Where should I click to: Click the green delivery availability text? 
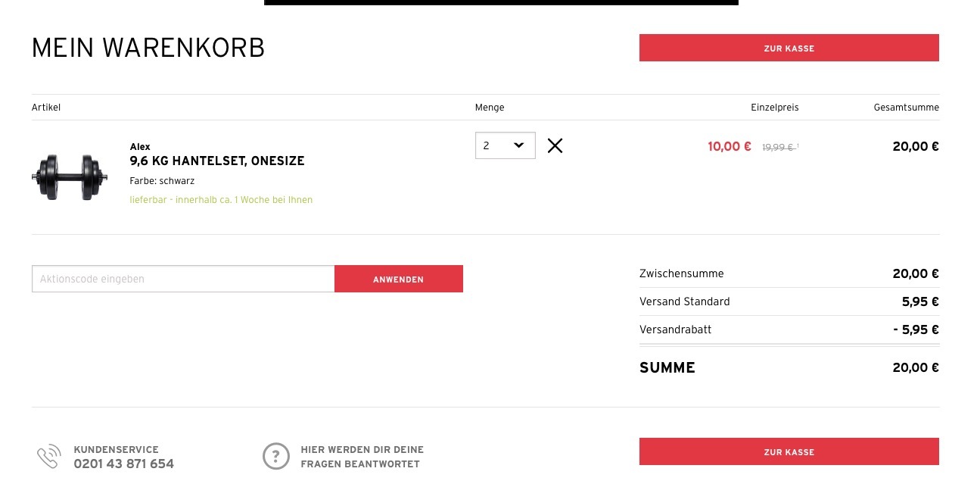(x=221, y=200)
